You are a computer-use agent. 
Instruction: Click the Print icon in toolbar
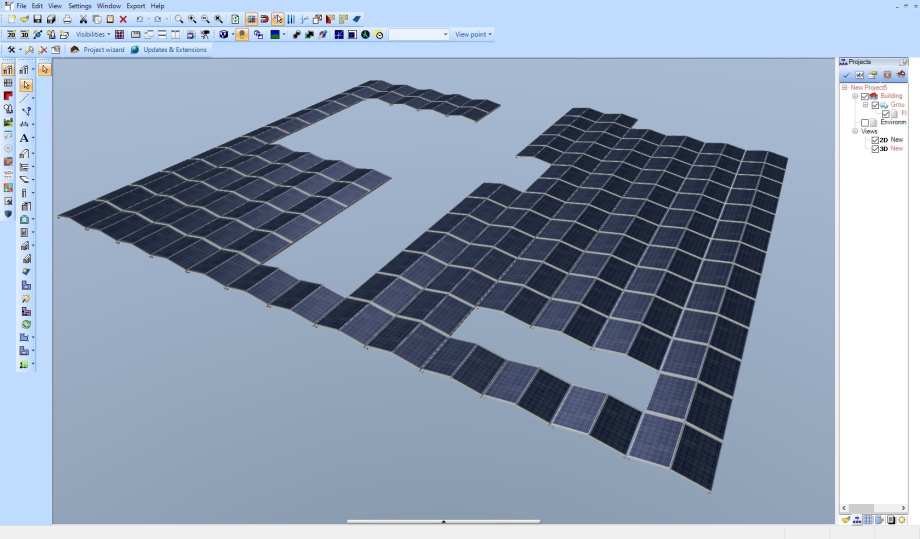(x=67, y=19)
